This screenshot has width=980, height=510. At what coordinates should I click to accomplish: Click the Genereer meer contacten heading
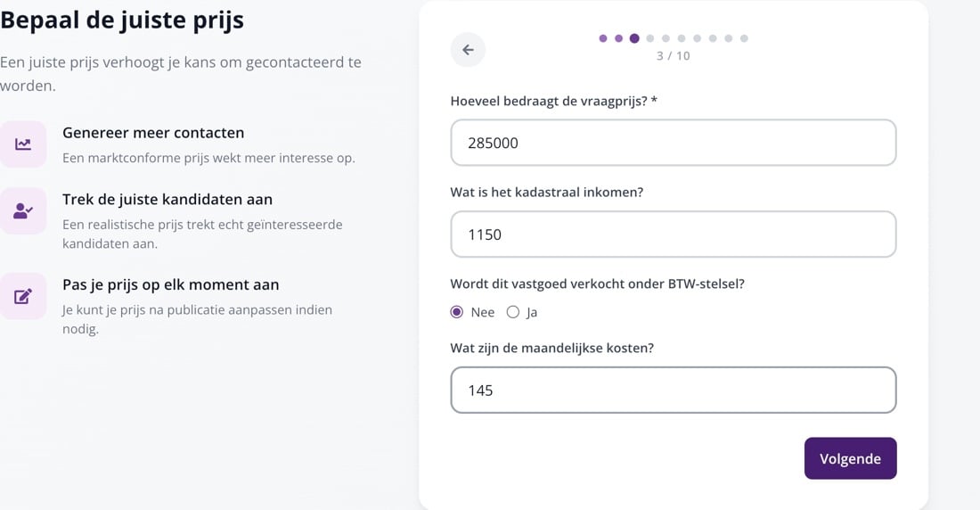click(x=153, y=133)
